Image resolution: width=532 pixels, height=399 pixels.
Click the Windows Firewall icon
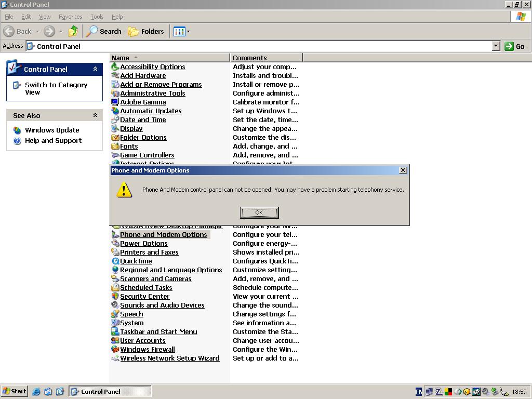coord(115,349)
